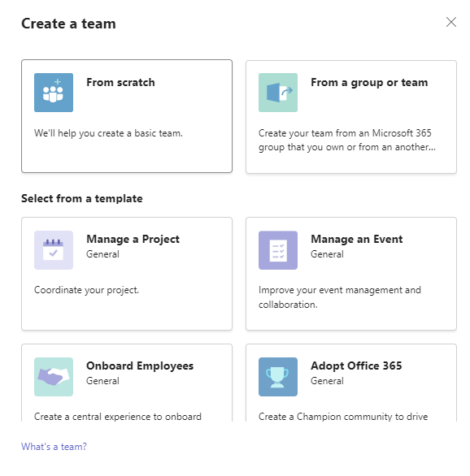Click the 'Coordinate your project.' description
Image resolution: width=470 pixels, height=476 pixels.
[x=86, y=290]
